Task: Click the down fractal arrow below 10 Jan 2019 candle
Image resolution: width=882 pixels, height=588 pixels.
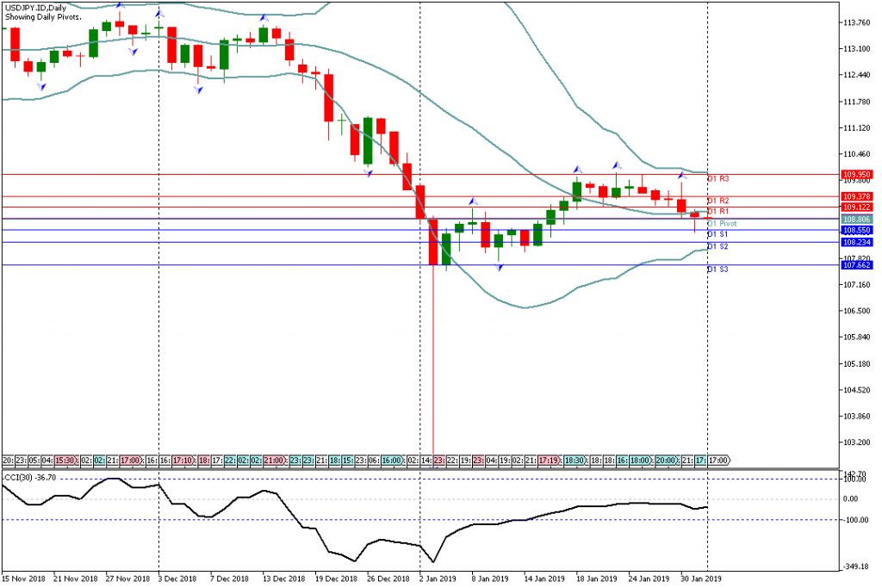Action: [x=500, y=267]
